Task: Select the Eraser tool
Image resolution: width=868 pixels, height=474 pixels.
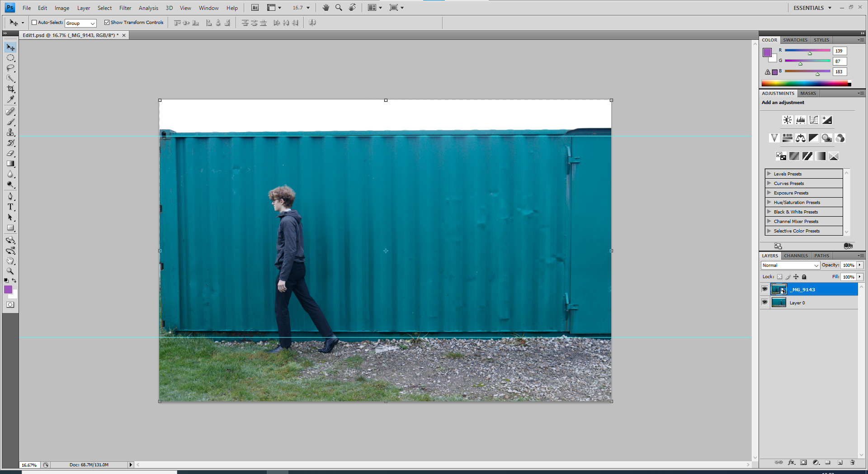Action: 10,153
